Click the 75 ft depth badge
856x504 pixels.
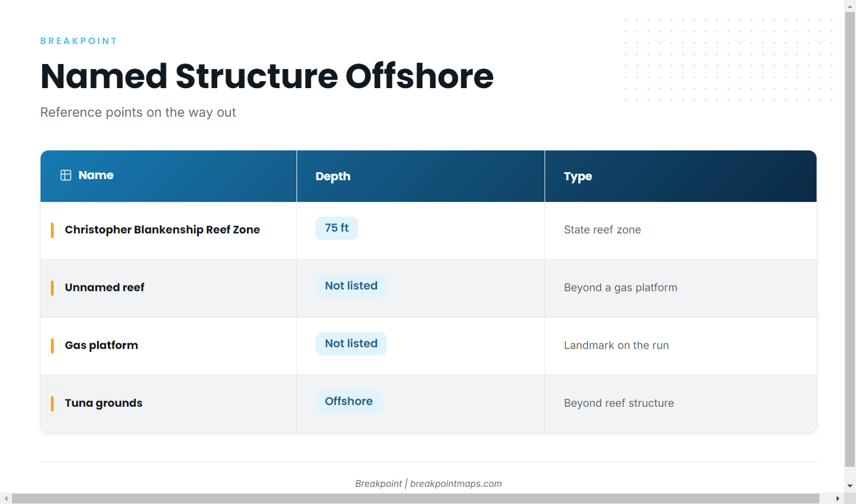337,228
